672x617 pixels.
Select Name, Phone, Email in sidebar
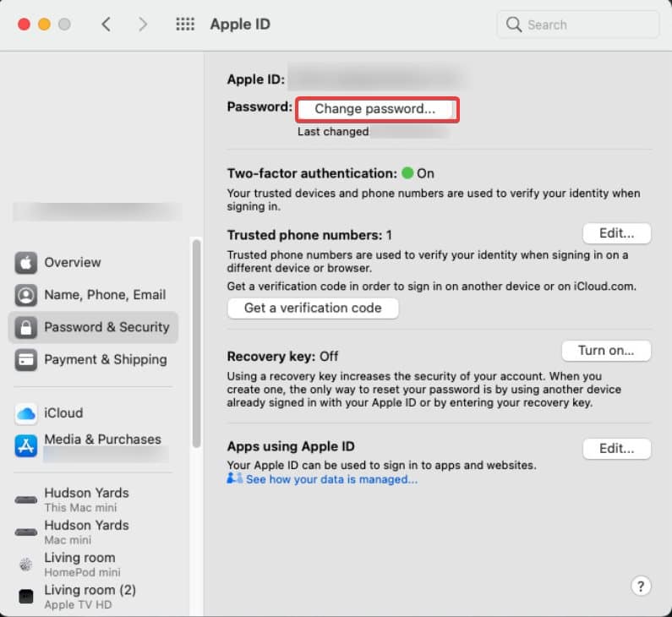105,295
